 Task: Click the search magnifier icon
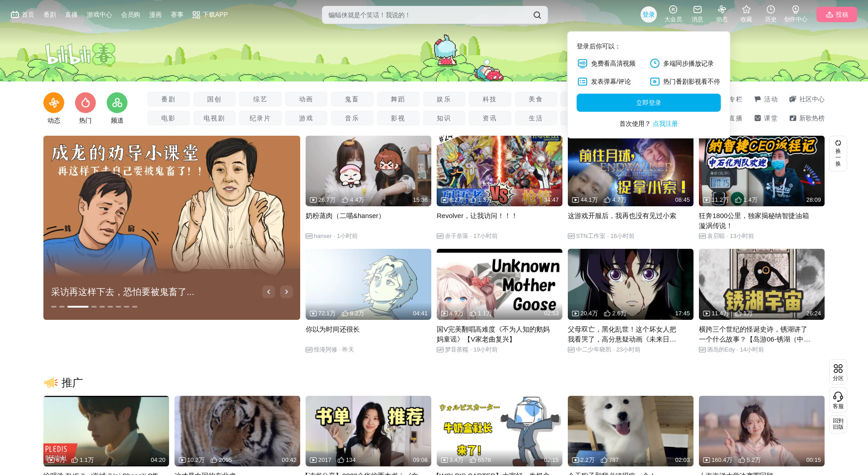[x=537, y=15]
